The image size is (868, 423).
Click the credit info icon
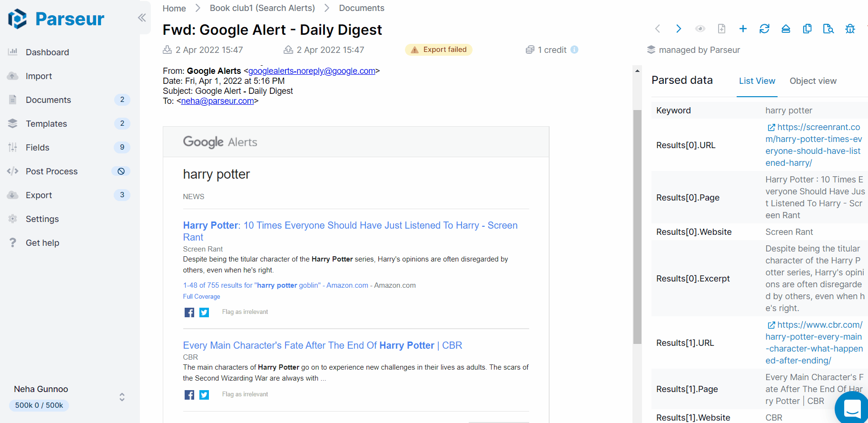click(x=574, y=50)
